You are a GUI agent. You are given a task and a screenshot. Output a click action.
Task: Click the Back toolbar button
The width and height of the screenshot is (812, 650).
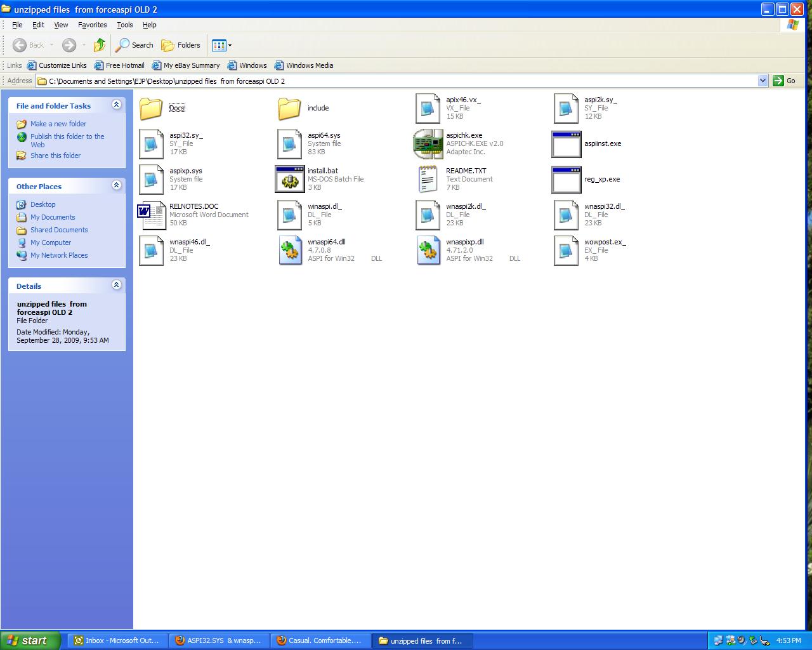[x=29, y=45]
